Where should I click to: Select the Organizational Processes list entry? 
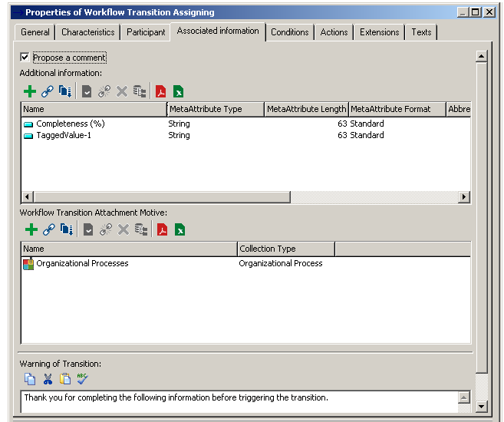(82, 263)
